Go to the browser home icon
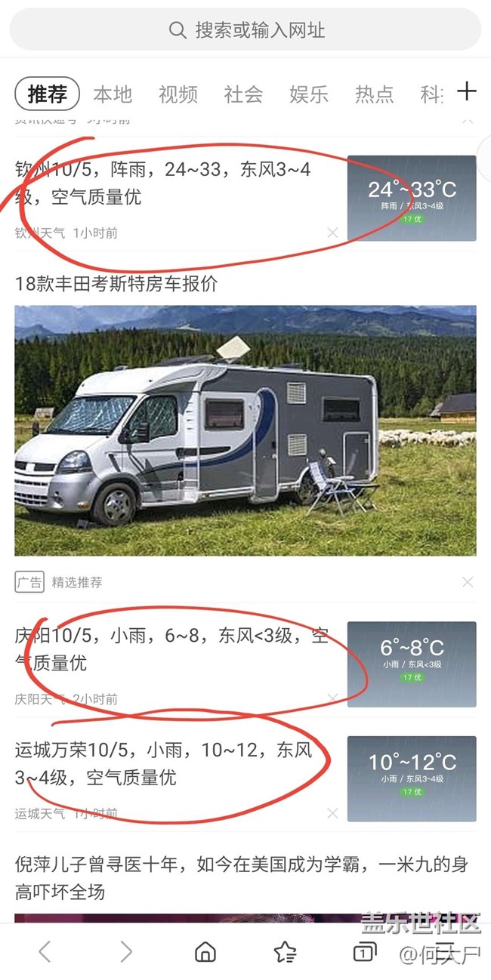This screenshot has height=980, width=491. click(205, 952)
